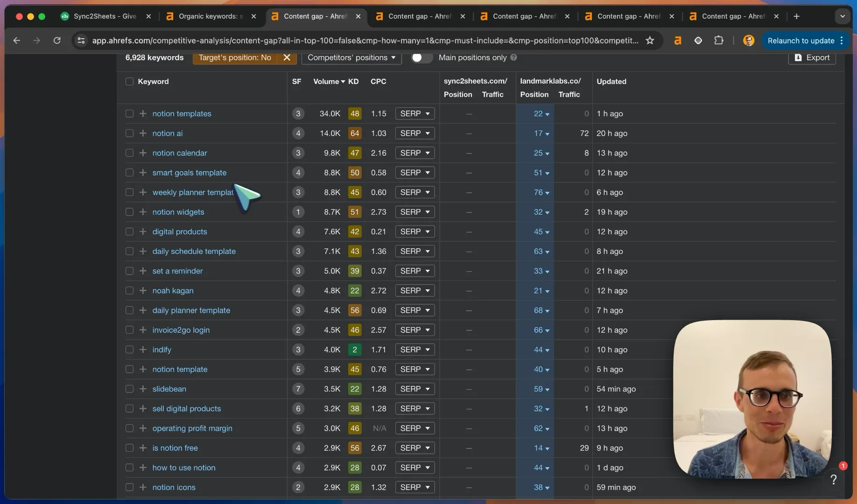This screenshot has width=857, height=504.
Task: Toggle Main positions only switch
Action: [421, 57]
